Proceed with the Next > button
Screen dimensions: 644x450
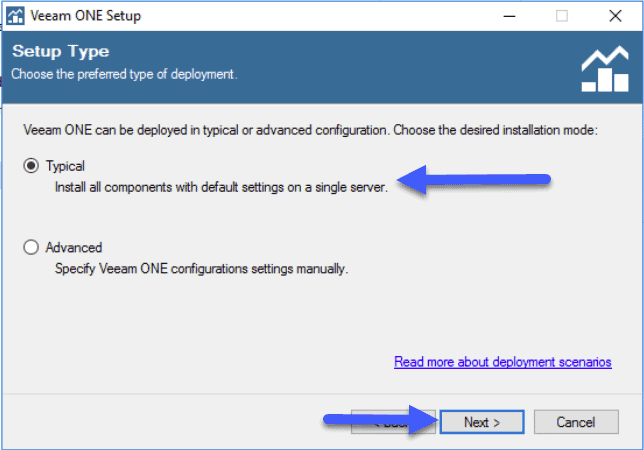[x=482, y=422]
